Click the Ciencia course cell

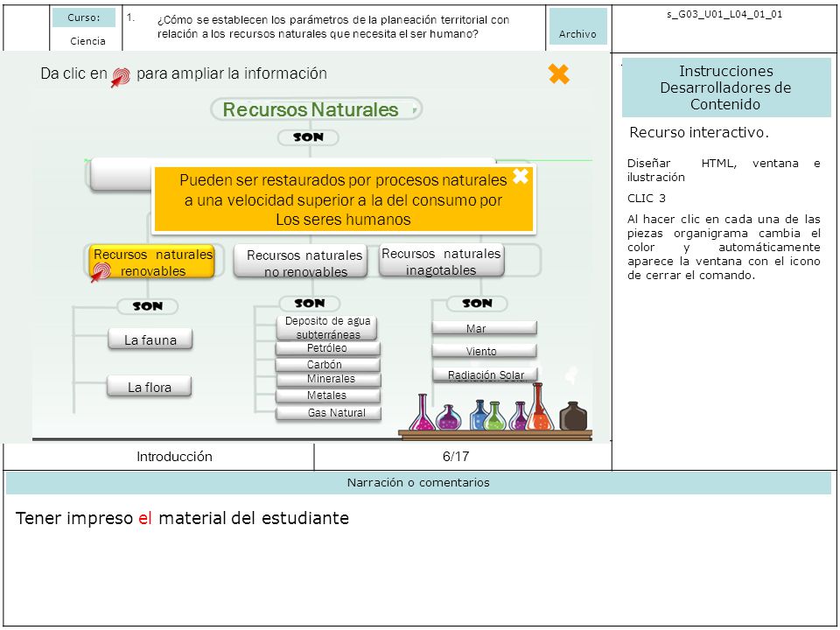87,41
